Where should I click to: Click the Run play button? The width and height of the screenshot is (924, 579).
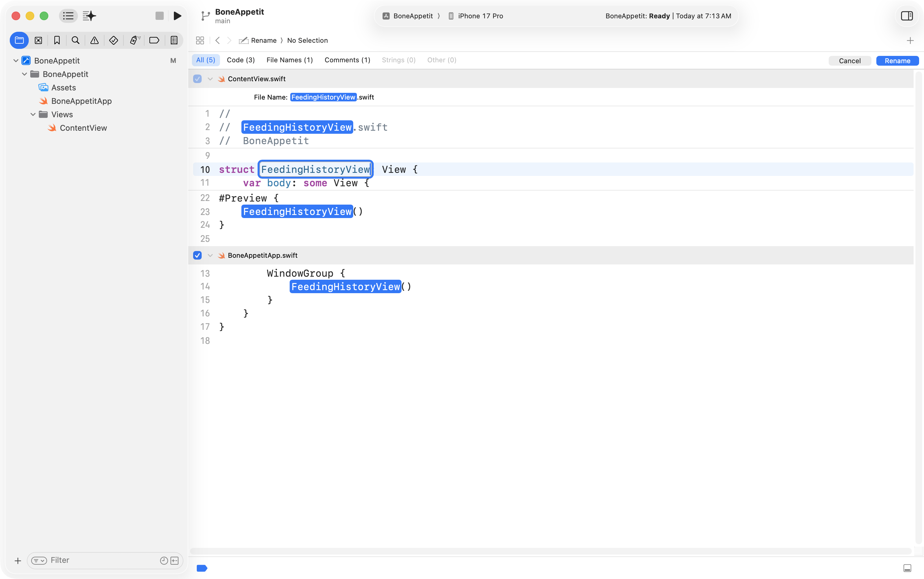point(177,16)
